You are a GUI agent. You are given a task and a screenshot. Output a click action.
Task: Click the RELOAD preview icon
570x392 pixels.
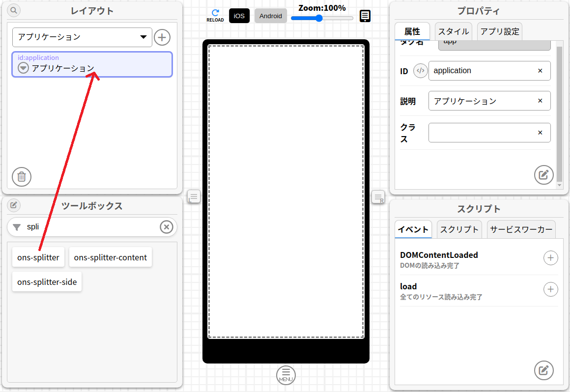215,15
